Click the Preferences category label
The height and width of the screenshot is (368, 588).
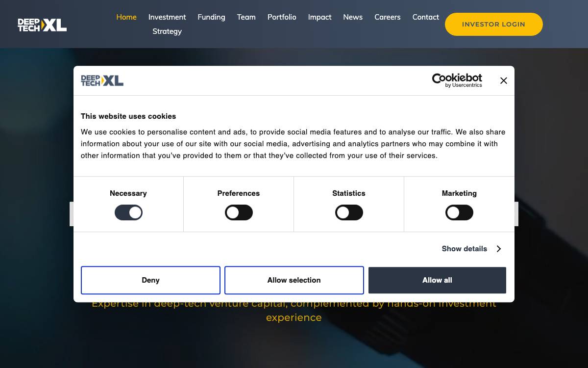(x=239, y=193)
